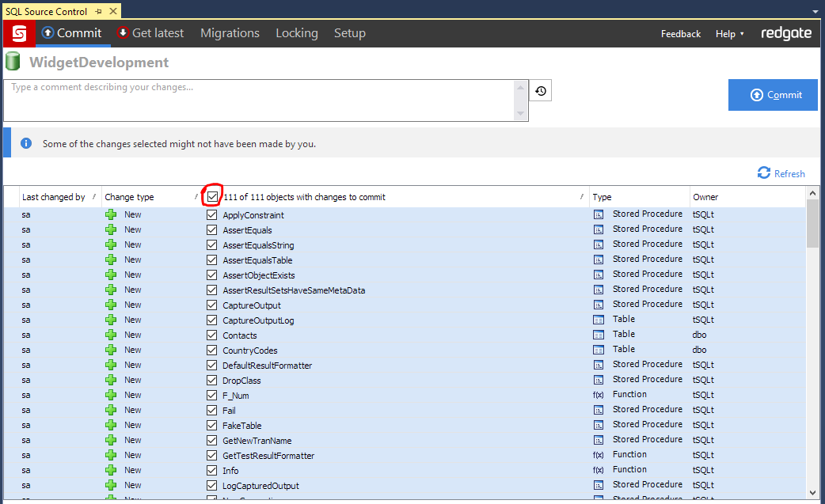
Task: Click the f(x) function icon for F_Num
Action: [599, 395]
